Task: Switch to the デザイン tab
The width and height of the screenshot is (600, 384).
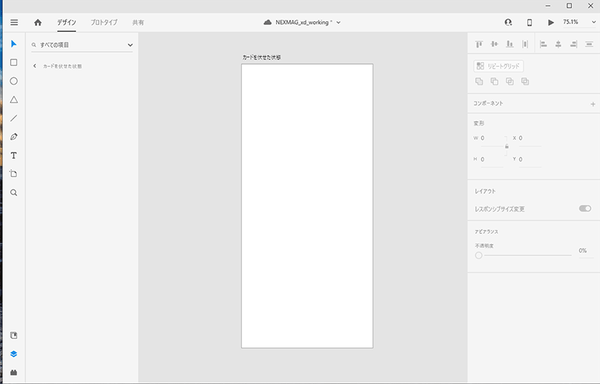Action: point(67,23)
